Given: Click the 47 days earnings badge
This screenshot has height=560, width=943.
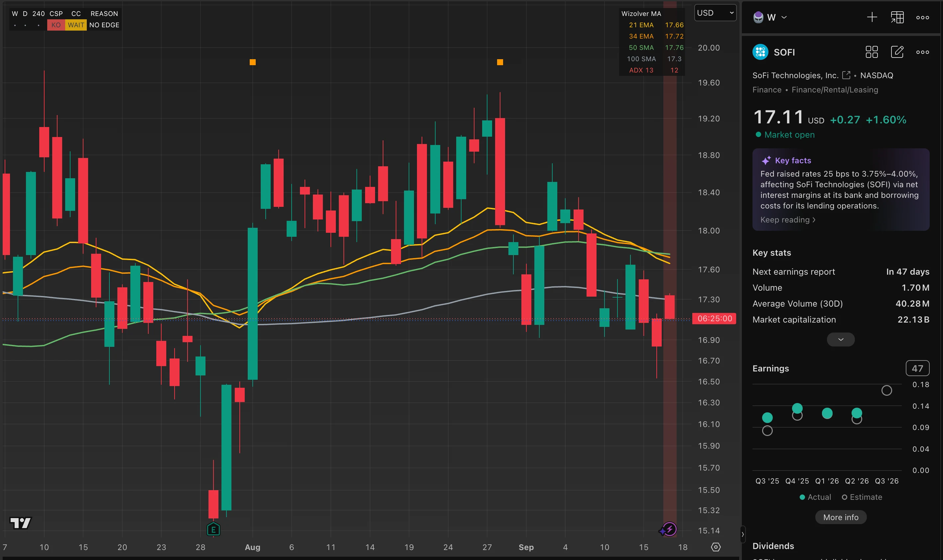Looking at the screenshot, I should [917, 368].
